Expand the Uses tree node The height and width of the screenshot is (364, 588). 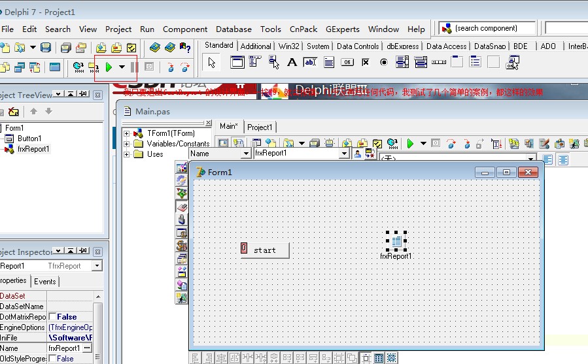(x=126, y=154)
